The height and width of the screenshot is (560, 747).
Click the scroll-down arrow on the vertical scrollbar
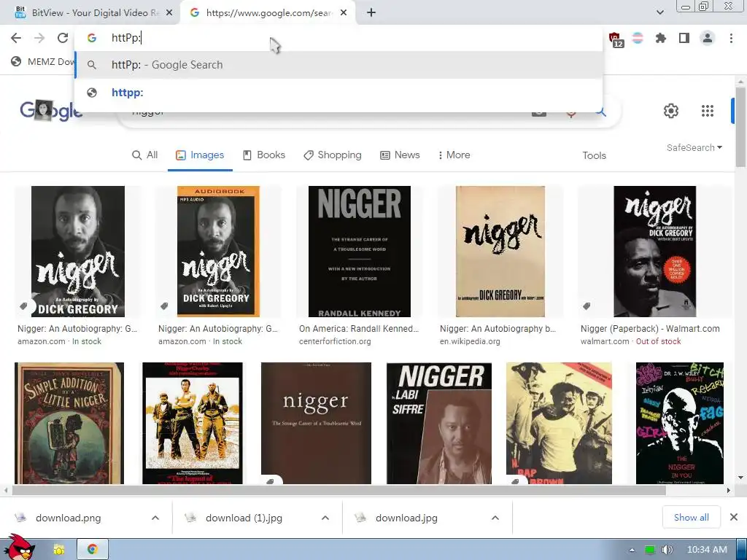tap(740, 477)
